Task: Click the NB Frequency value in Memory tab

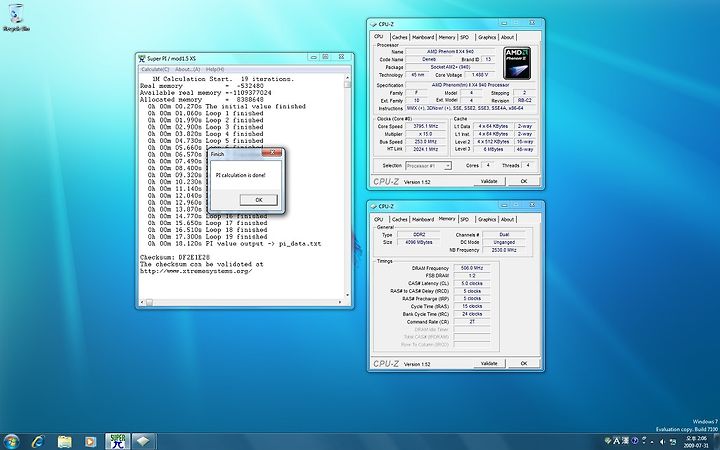Action: point(504,250)
